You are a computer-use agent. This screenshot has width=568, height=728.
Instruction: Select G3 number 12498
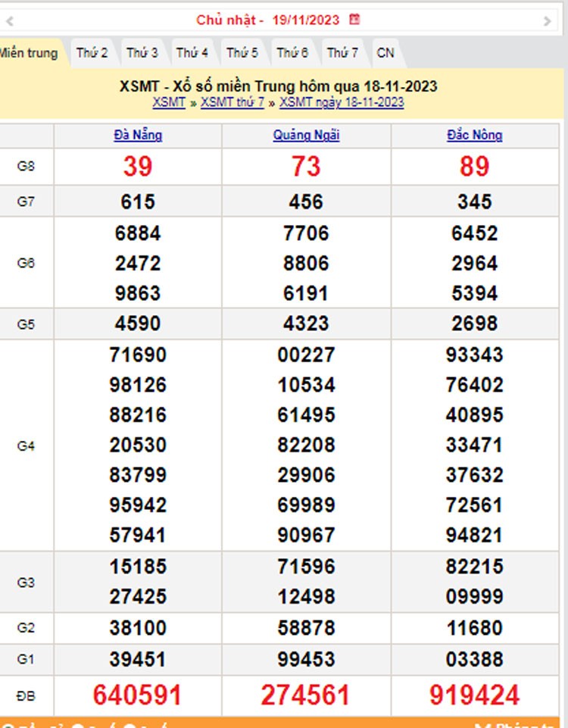306,597
